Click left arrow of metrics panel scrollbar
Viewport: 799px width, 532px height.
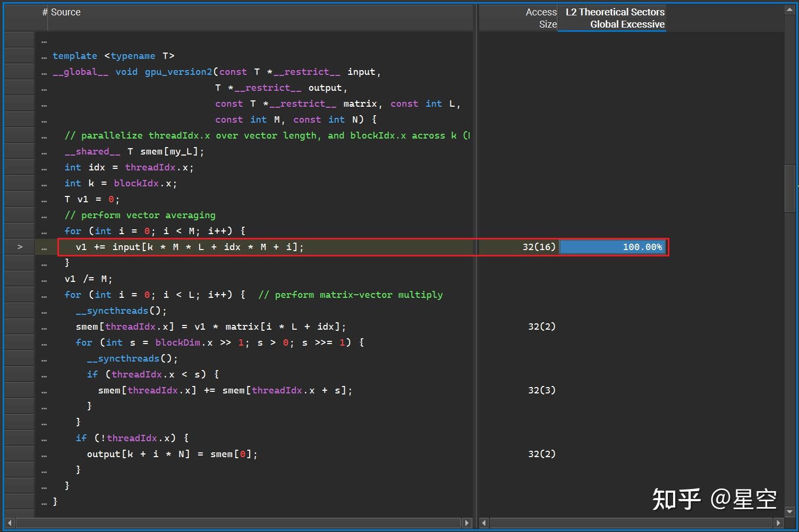click(x=484, y=523)
